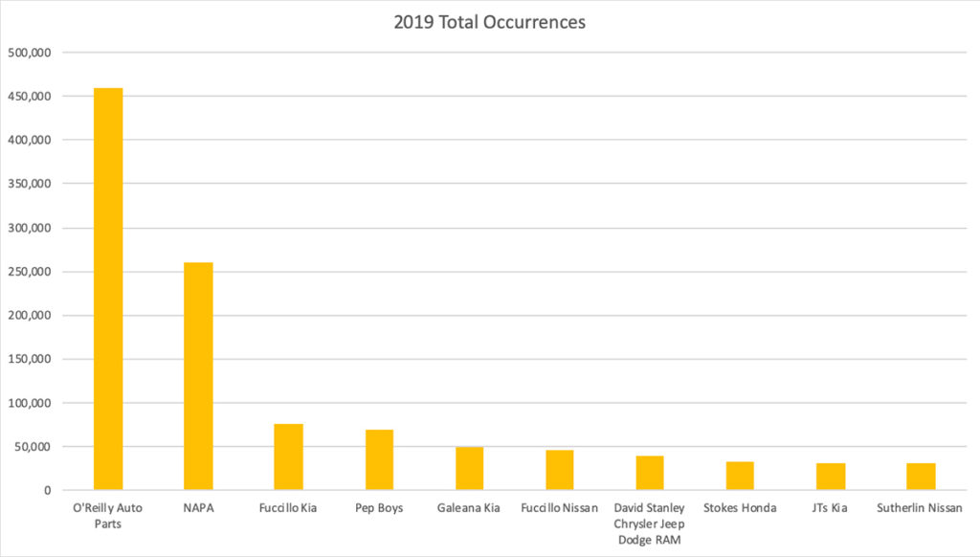Select the Stokes Honda bar
The image size is (980, 557).
pyautogui.click(x=740, y=476)
